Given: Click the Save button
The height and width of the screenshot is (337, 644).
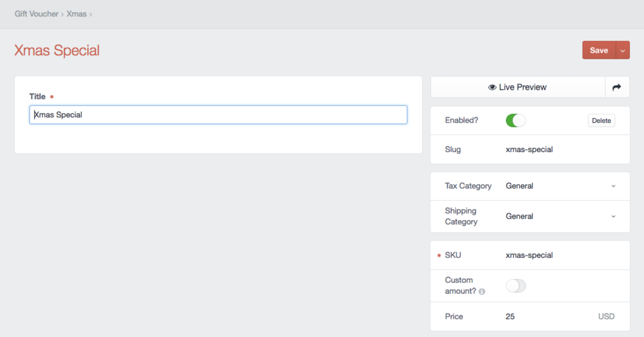Looking at the screenshot, I should click(598, 50).
